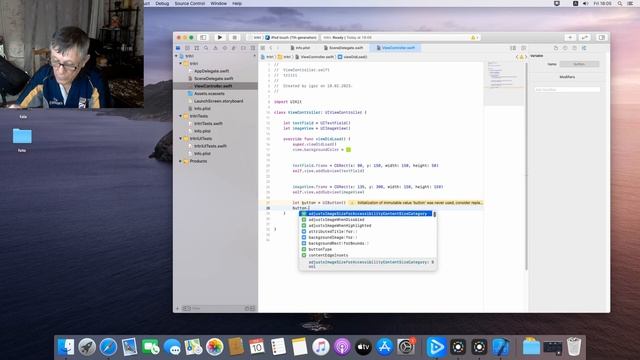
Task: Collapse the main source group folder
Action: pyautogui.click(x=180, y=63)
